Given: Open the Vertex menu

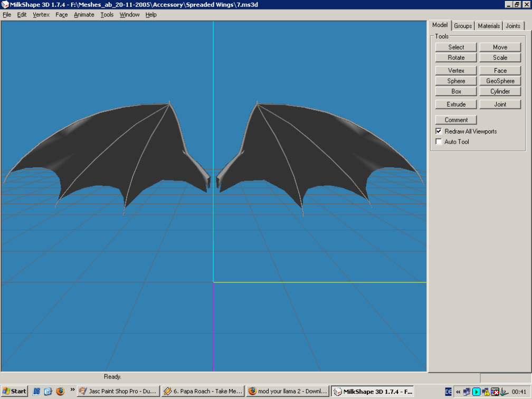Looking at the screenshot, I should click(x=41, y=15).
